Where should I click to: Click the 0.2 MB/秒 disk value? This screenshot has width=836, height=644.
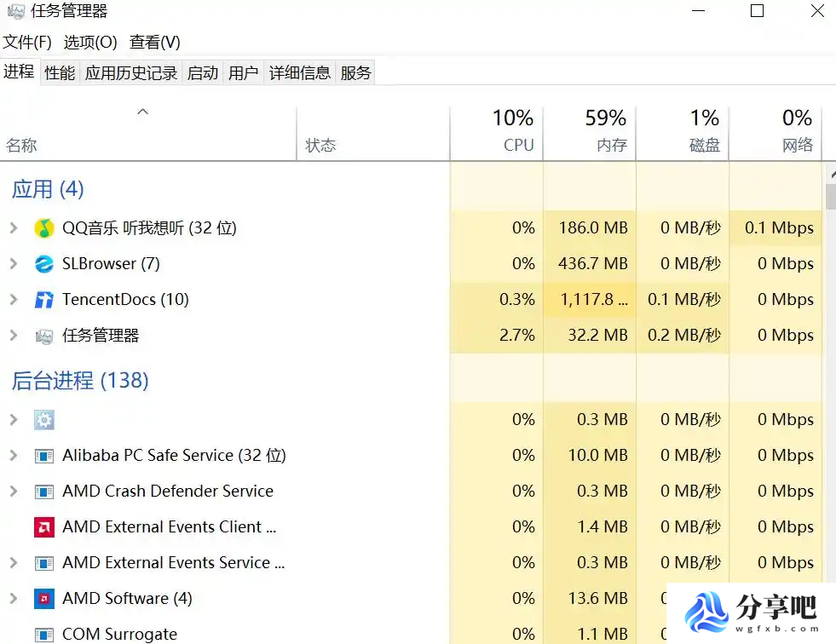[x=684, y=336]
